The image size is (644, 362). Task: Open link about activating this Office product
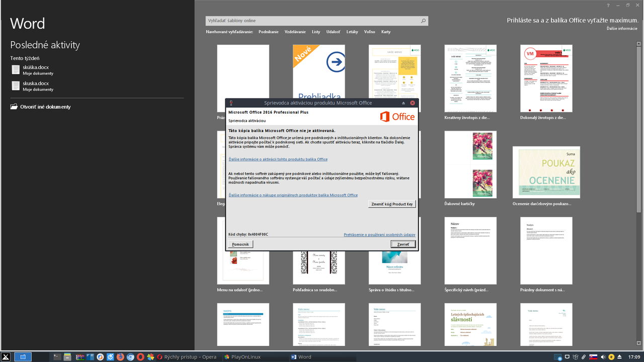tap(278, 159)
